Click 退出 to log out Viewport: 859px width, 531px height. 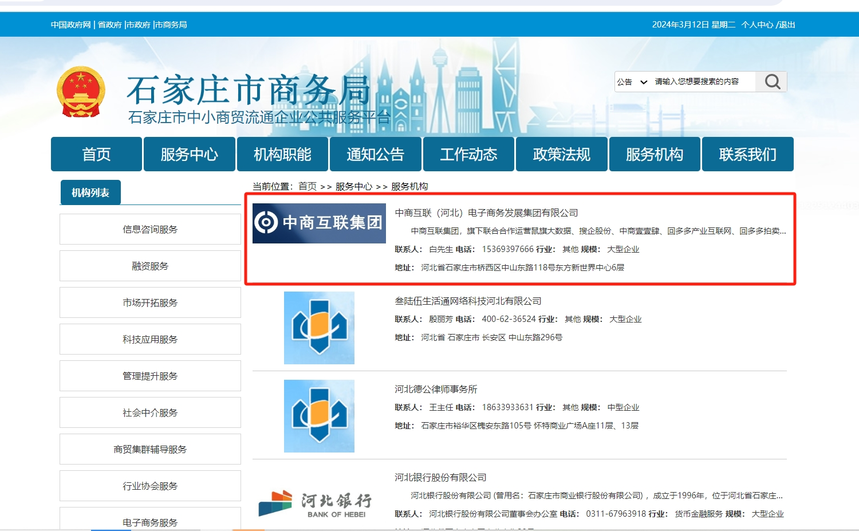click(x=787, y=25)
